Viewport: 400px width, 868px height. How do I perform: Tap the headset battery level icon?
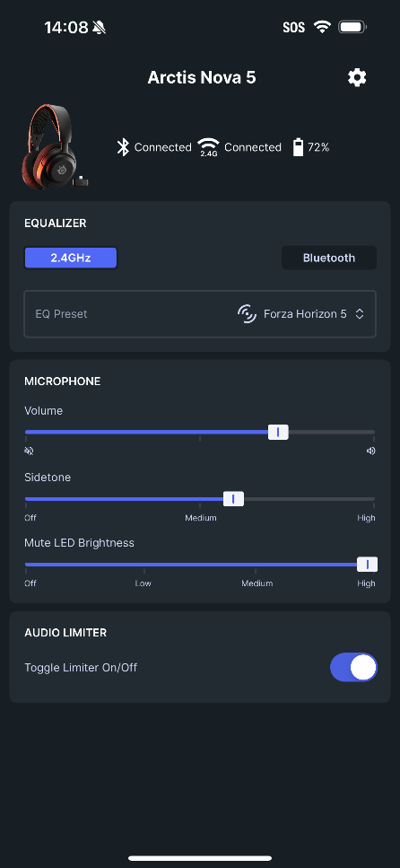(x=298, y=147)
